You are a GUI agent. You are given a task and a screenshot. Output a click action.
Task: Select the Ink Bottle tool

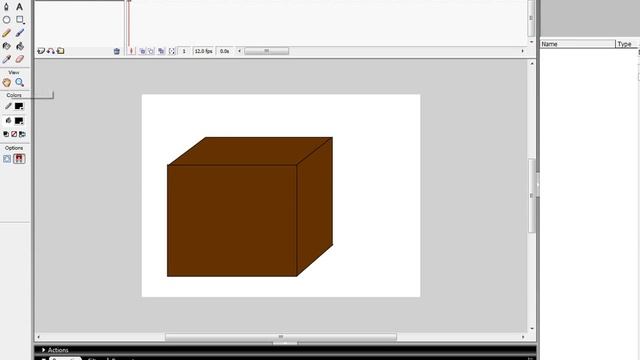[7, 46]
